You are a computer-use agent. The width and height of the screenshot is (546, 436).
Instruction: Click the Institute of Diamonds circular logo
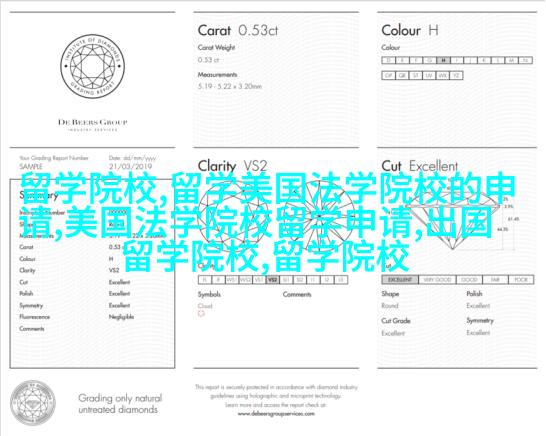click(92, 66)
